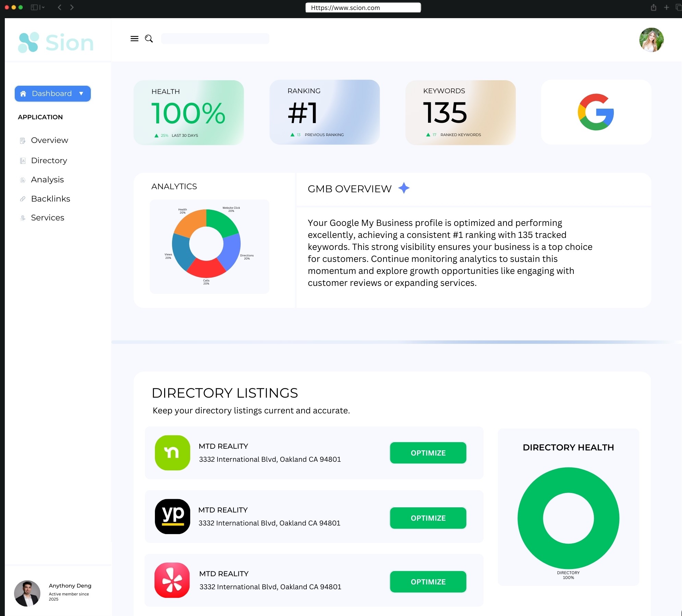The width and height of the screenshot is (682, 616).
Task: Optimize the Yellow Pages listing
Action: (428, 518)
